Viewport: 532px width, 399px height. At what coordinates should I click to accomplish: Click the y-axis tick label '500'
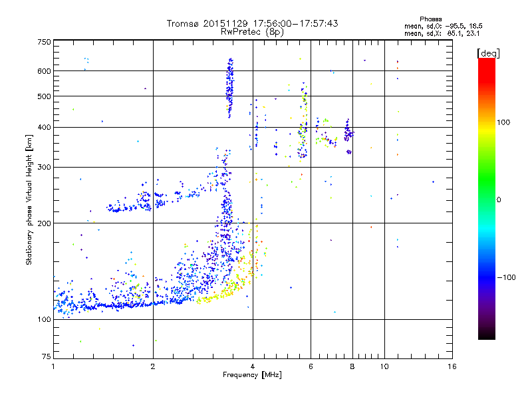click(x=44, y=96)
